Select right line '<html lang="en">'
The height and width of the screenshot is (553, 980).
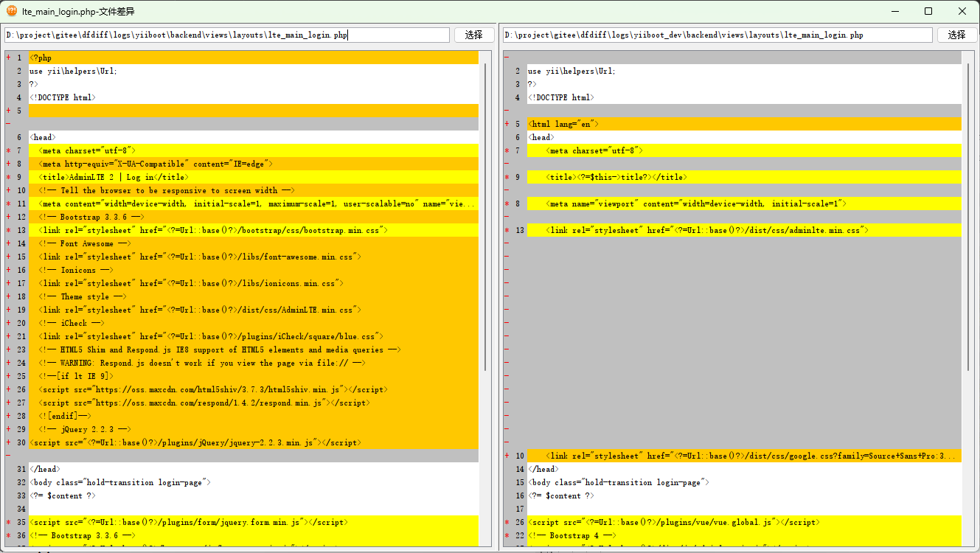coord(744,124)
